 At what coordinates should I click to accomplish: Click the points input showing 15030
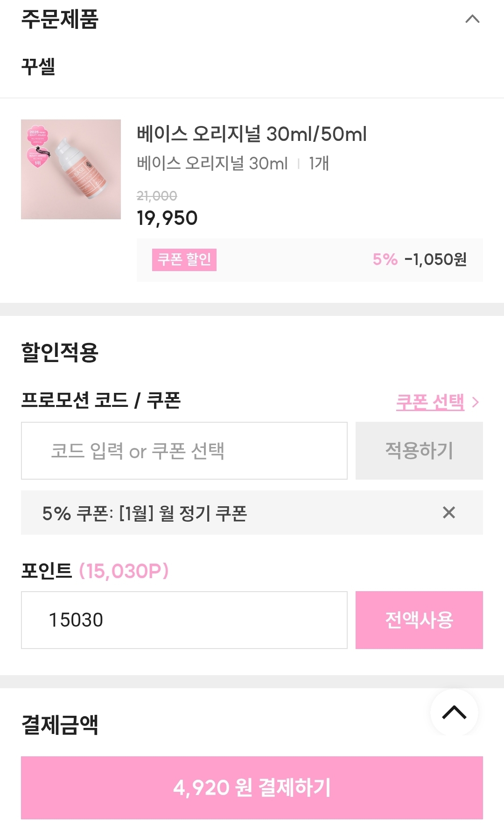(184, 620)
